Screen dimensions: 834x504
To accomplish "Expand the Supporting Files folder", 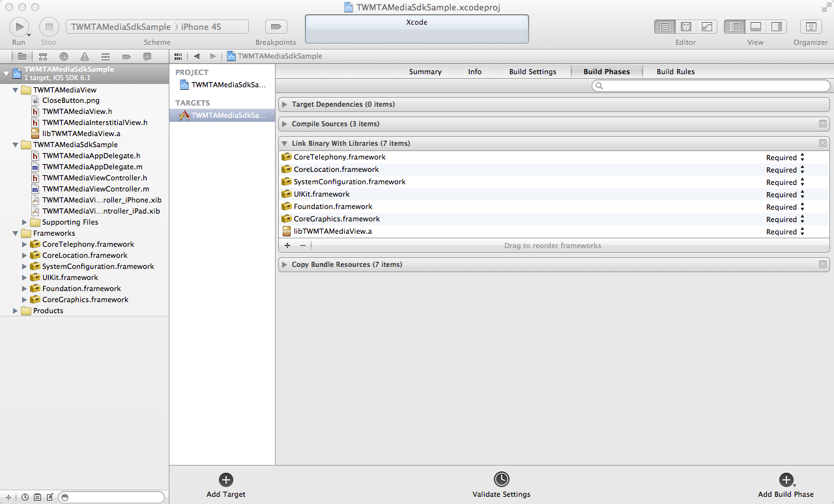I will tap(25, 222).
